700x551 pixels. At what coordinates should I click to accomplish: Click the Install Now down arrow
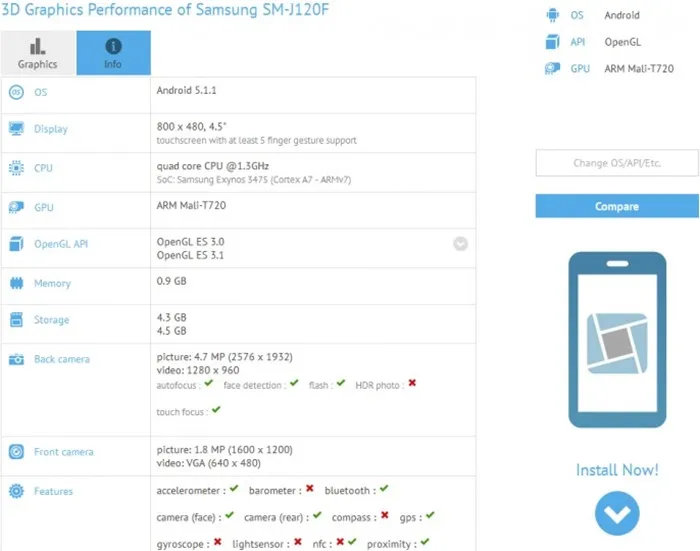point(617,513)
